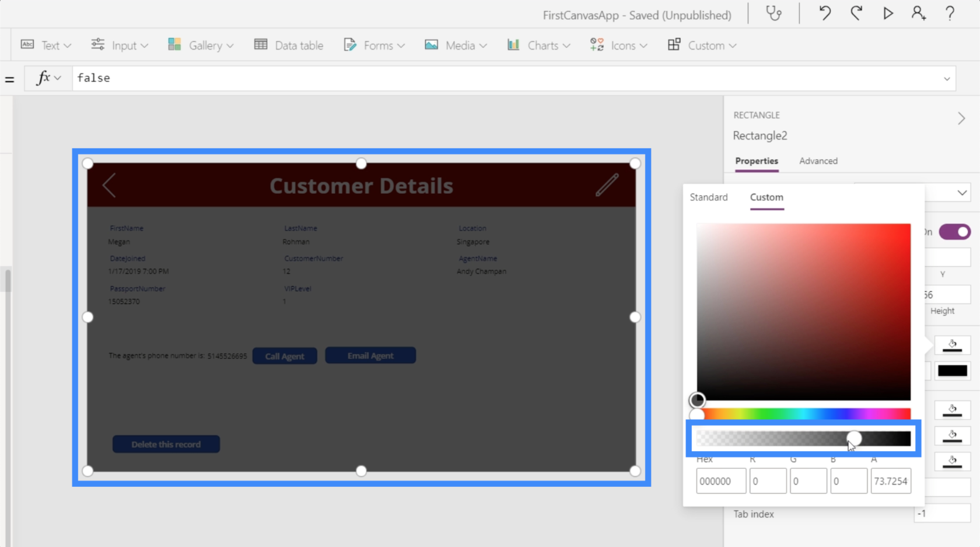980x547 pixels.
Task: Click the third paint bucket color icon
Action: (953, 435)
